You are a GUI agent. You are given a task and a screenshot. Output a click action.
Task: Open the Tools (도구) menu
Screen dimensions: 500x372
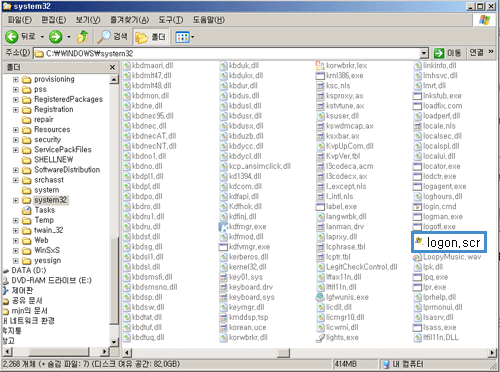coord(171,20)
